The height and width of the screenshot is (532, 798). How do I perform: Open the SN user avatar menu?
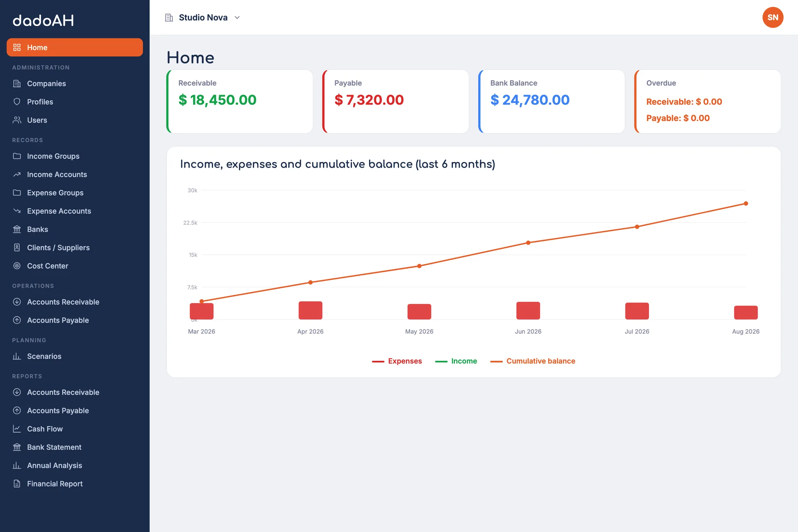click(773, 18)
